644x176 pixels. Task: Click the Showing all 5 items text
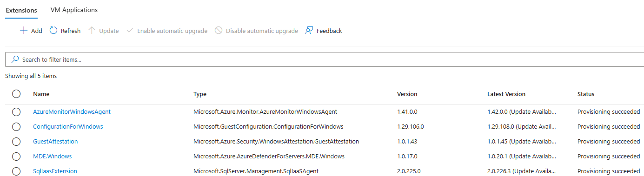click(x=31, y=76)
